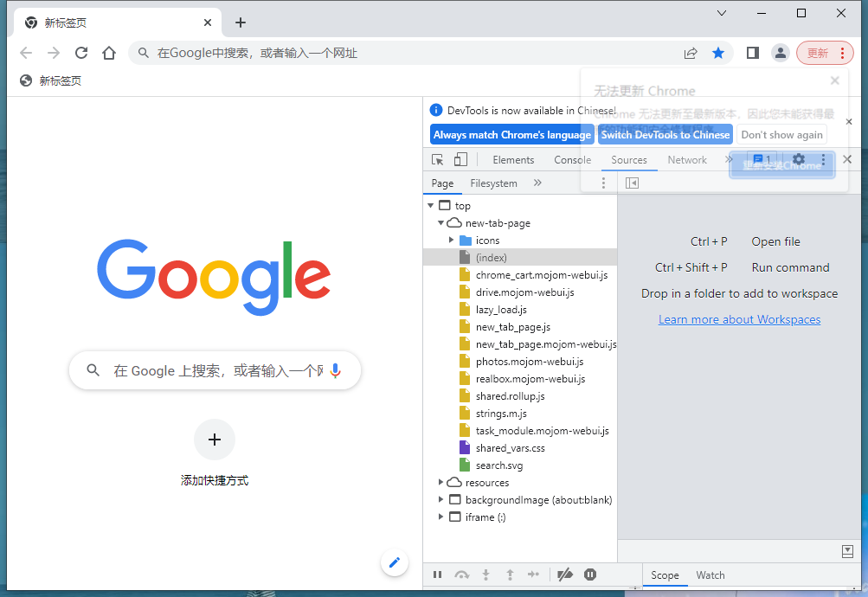Click the browser back arrow

click(x=26, y=53)
